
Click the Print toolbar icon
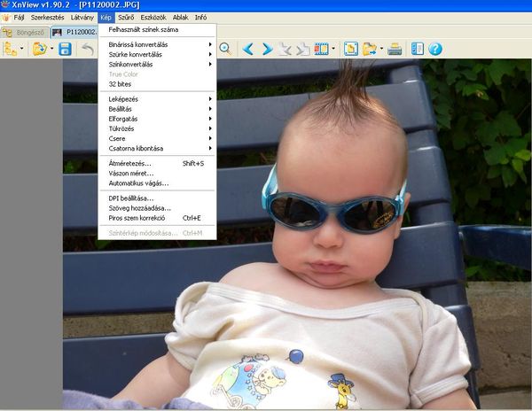click(395, 49)
